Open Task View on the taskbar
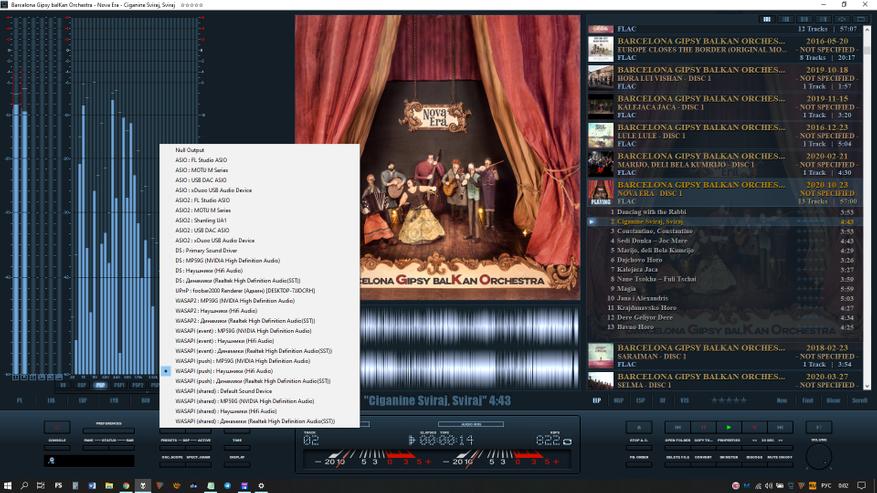 click(x=40, y=486)
